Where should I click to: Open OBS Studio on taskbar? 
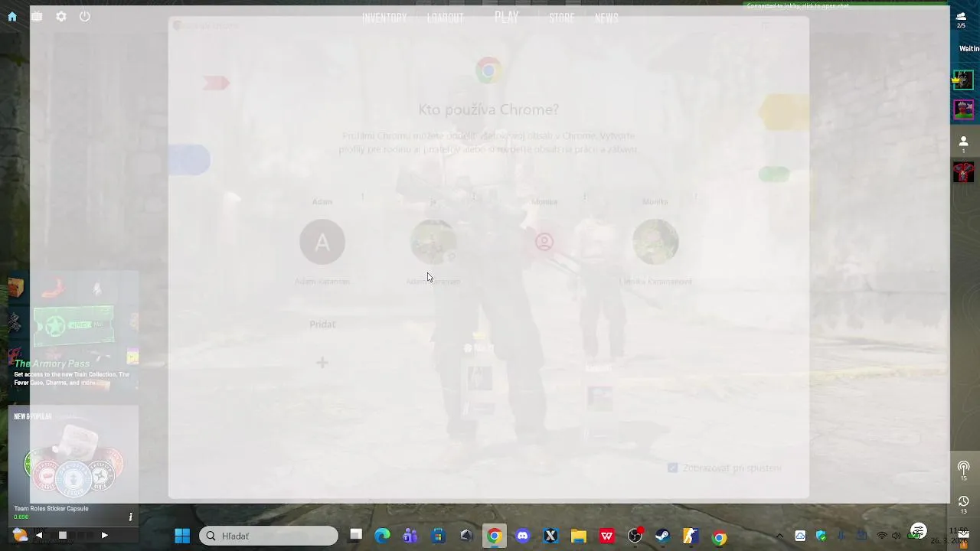[635, 536]
